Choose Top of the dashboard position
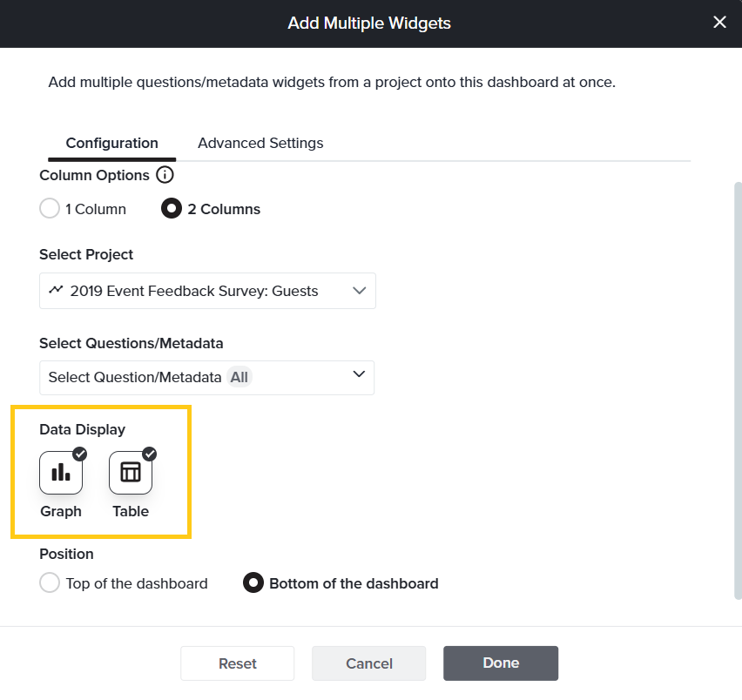Viewport: 742px width, 700px height. (x=50, y=583)
